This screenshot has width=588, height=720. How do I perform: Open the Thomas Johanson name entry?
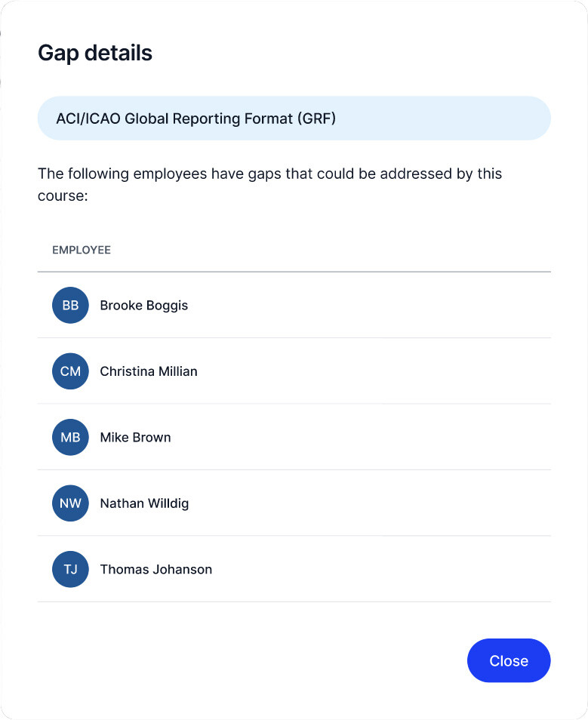(x=155, y=570)
